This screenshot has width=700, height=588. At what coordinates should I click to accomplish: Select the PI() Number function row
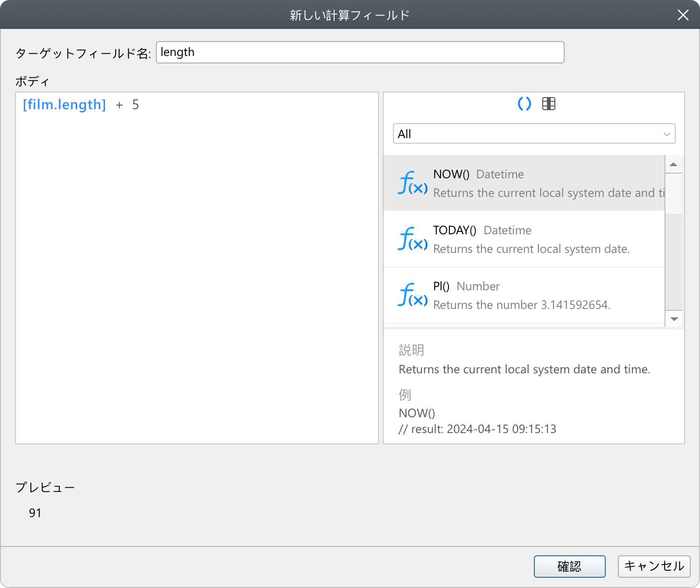click(524, 295)
